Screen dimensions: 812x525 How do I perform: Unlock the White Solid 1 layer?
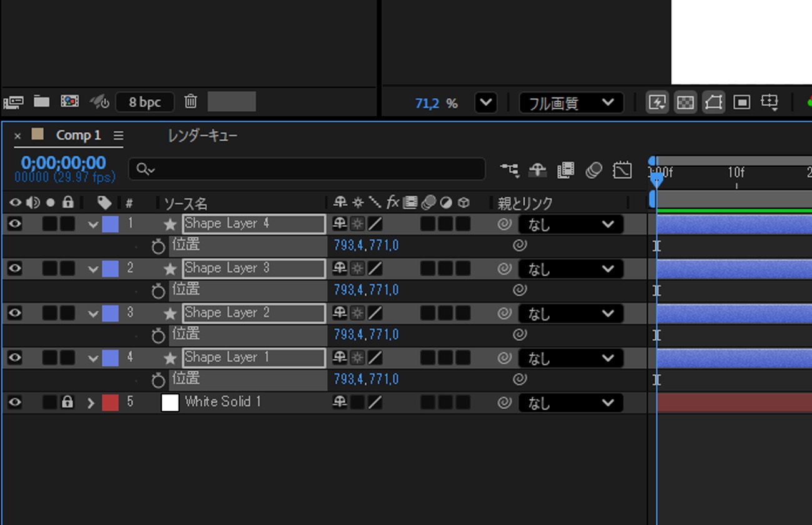point(67,402)
